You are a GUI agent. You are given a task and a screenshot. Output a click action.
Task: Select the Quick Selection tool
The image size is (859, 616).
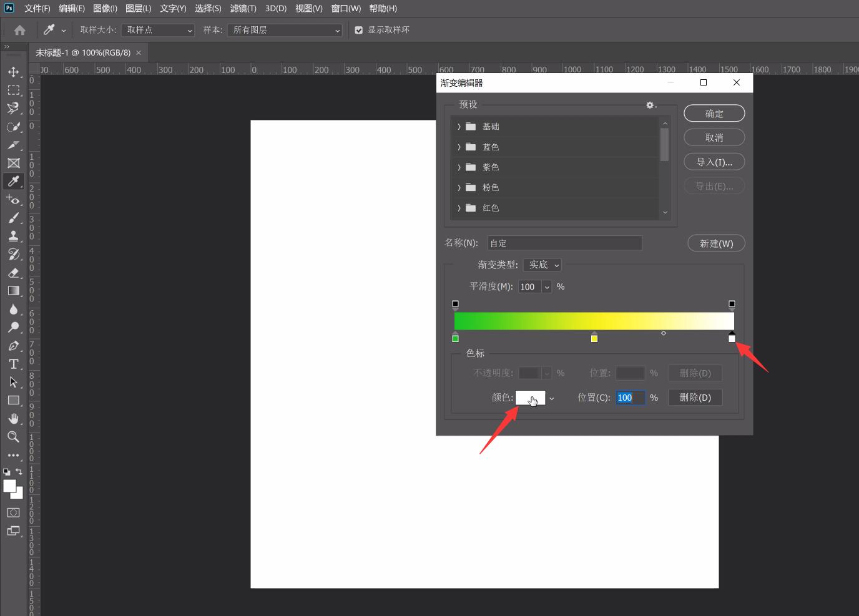pyautogui.click(x=13, y=127)
